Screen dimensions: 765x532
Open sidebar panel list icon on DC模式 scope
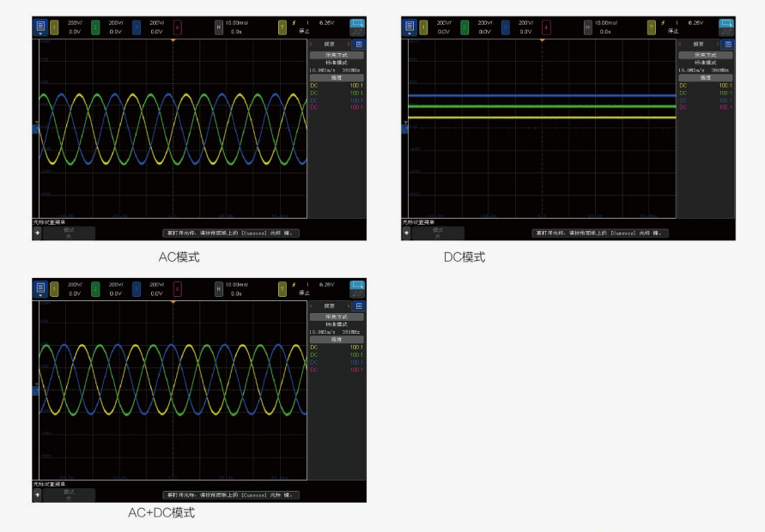click(727, 45)
